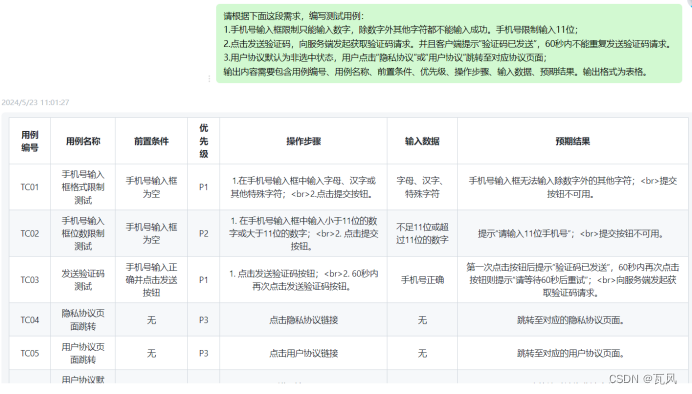
Task: Click the TC02 steps cell about 小于11位的数字
Action: (304, 233)
